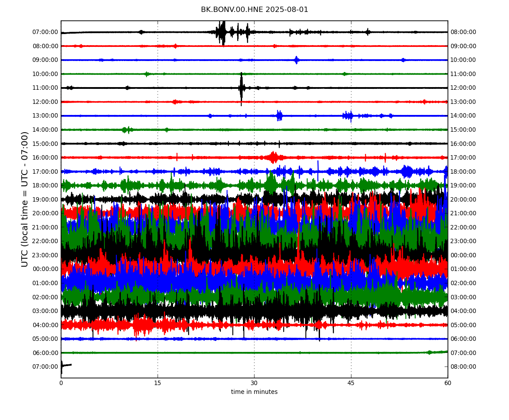Screen dimensions: 509x420
Task: Pick right-axis local time label 03:00:00
Action: [463, 297]
